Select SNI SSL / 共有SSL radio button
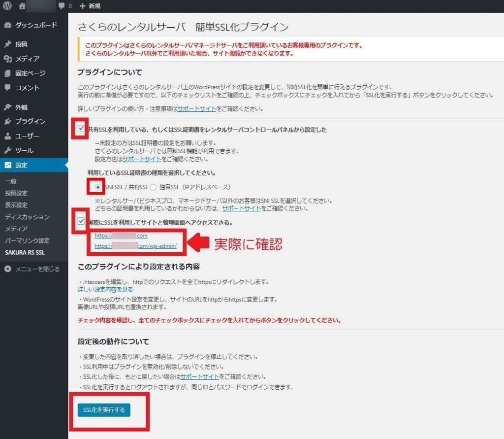Image resolution: width=504 pixels, height=439 pixels. [x=98, y=187]
